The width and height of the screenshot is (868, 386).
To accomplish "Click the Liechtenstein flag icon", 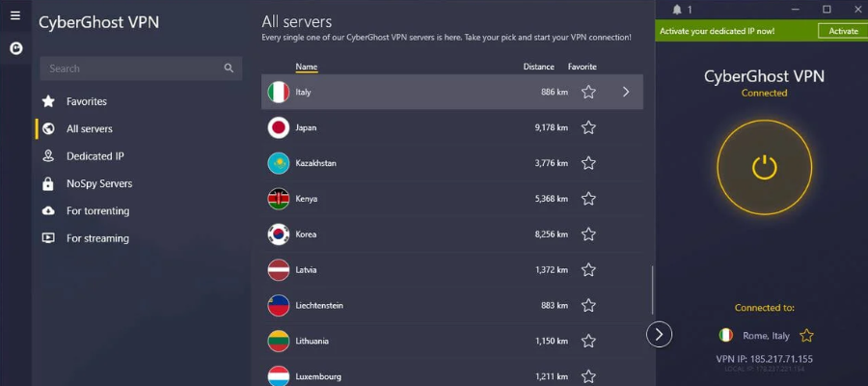I will click(x=279, y=305).
